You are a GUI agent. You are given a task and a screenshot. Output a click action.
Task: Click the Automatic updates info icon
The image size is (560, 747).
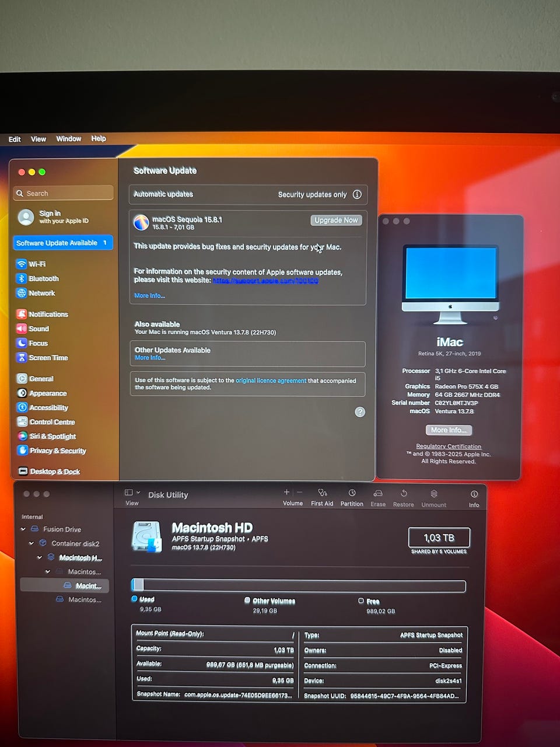point(357,194)
